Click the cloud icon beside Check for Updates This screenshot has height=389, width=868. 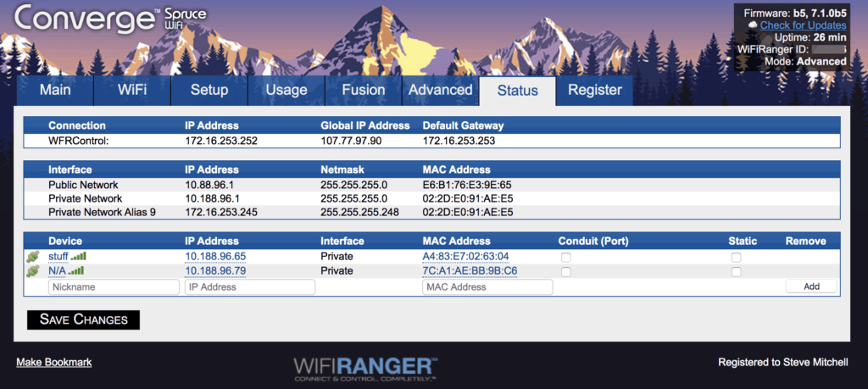tap(753, 25)
